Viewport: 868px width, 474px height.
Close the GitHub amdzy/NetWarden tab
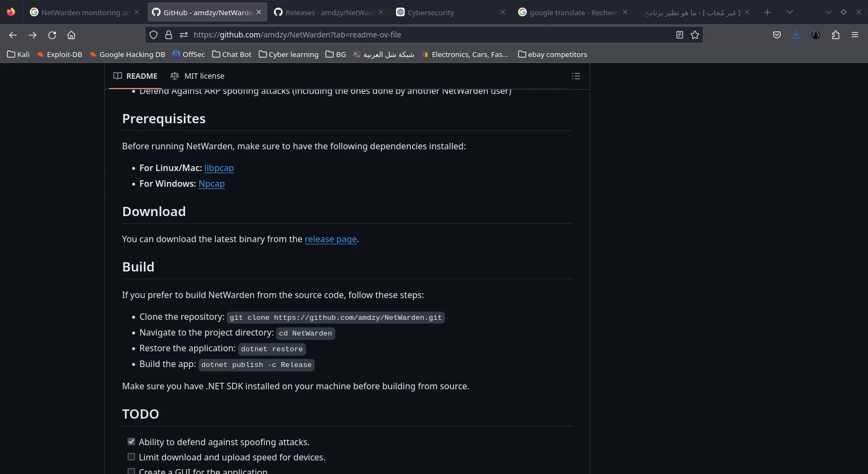pyautogui.click(x=259, y=12)
